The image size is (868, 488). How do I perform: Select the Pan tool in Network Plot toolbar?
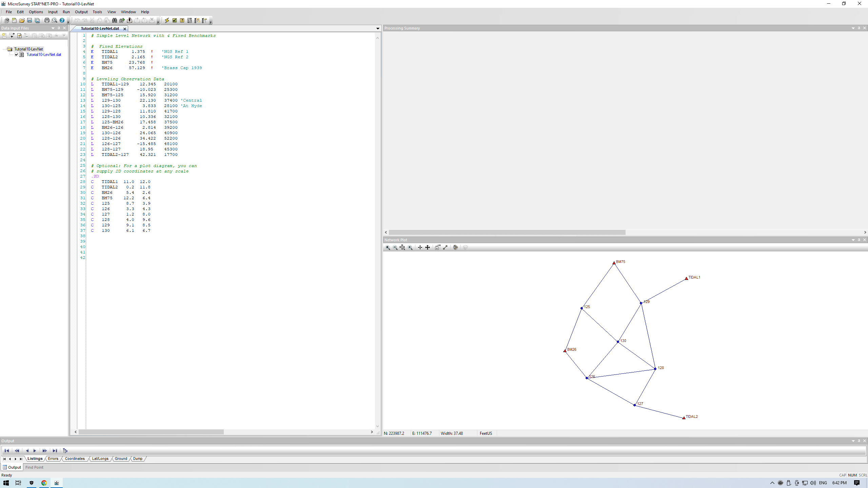(428, 248)
